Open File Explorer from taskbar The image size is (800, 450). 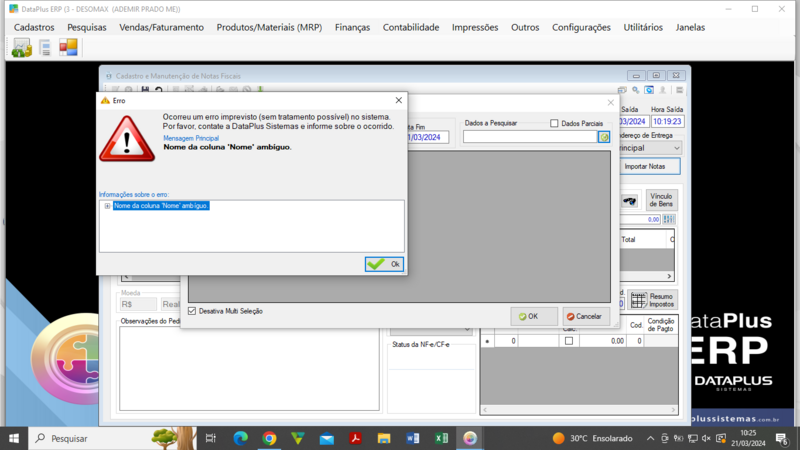click(384, 438)
